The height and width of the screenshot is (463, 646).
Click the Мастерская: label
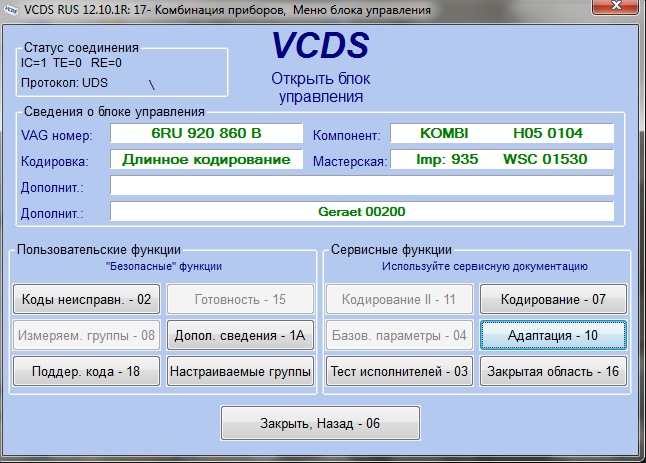click(x=349, y=161)
